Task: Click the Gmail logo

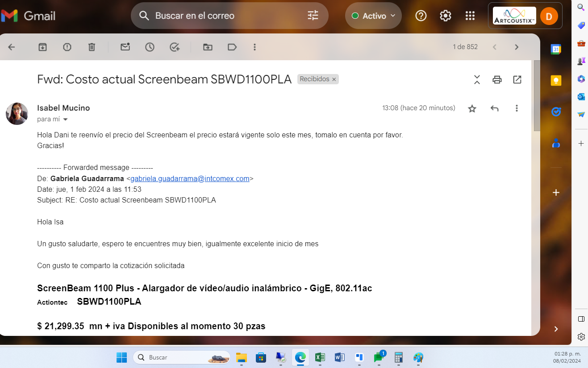Action: click(28, 16)
